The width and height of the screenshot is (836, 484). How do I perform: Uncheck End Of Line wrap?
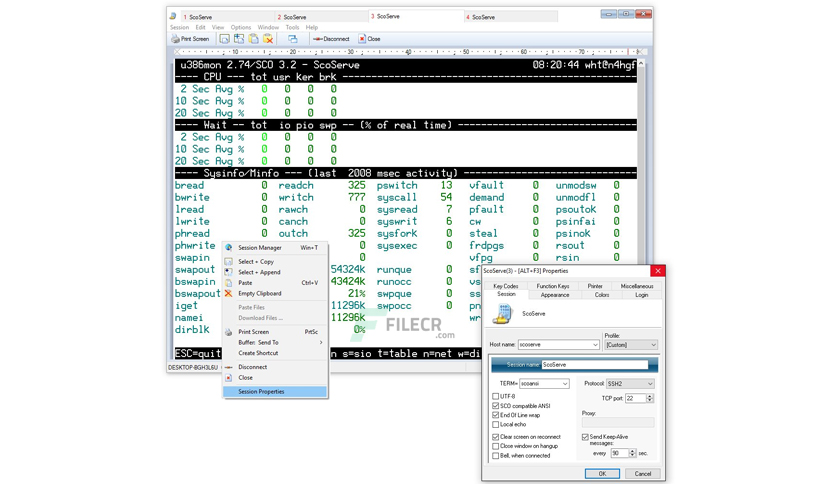(496, 415)
